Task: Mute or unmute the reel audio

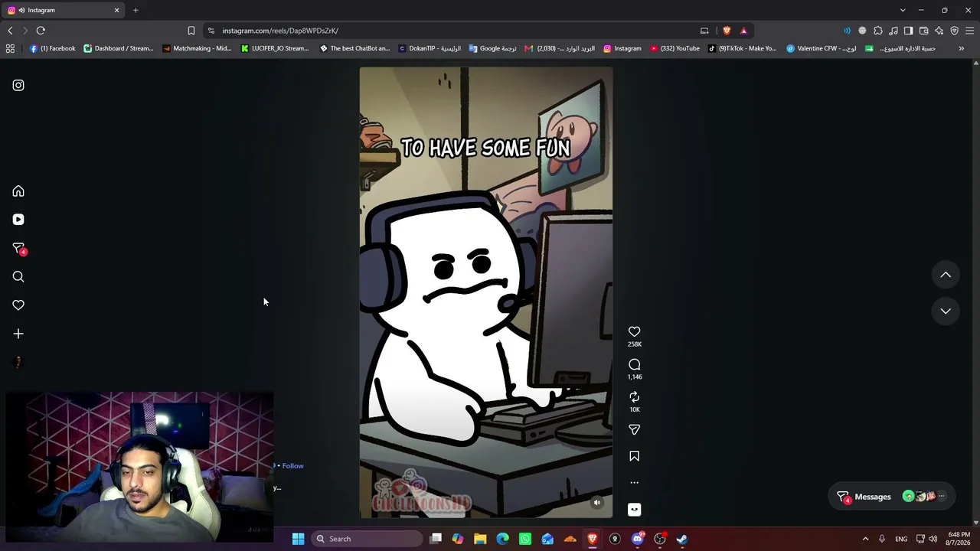Action: pyautogui.click(x=597, y=503)
